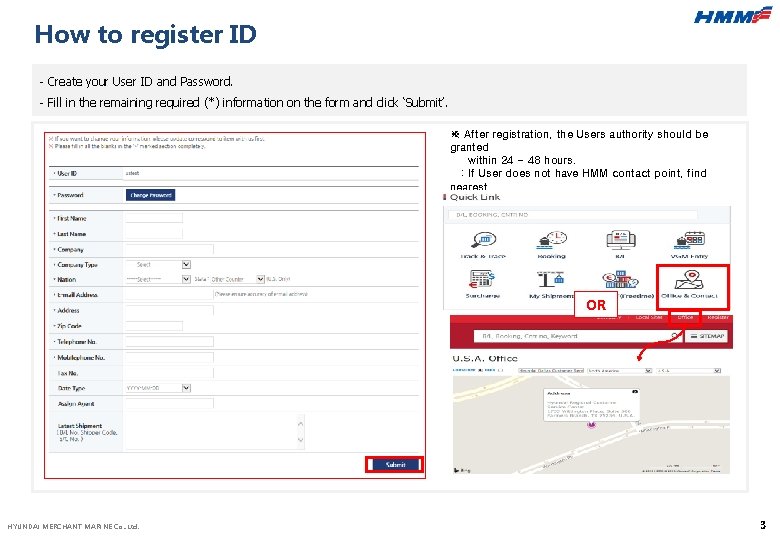Click the Email Address input field
Screen dimensions: 780x540
click(169, 294)
